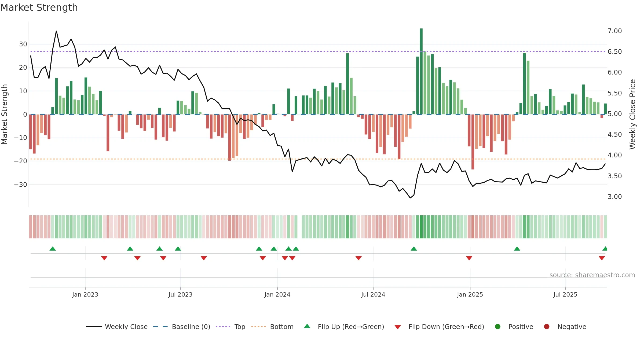Click the green Positive legend dot
Screen dimensions: 644x362
point(498,327)
